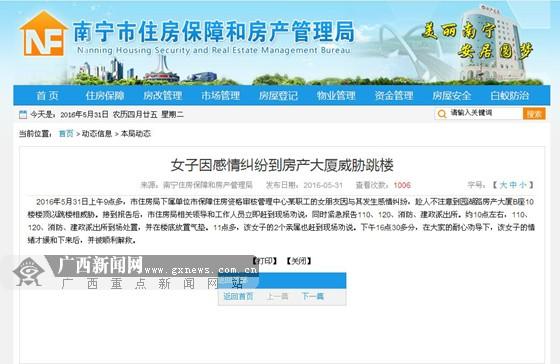This screenshot has width=560, height=364.
Task: Click the source text 南宁住房保障和房产管理局
Action: 208,185
